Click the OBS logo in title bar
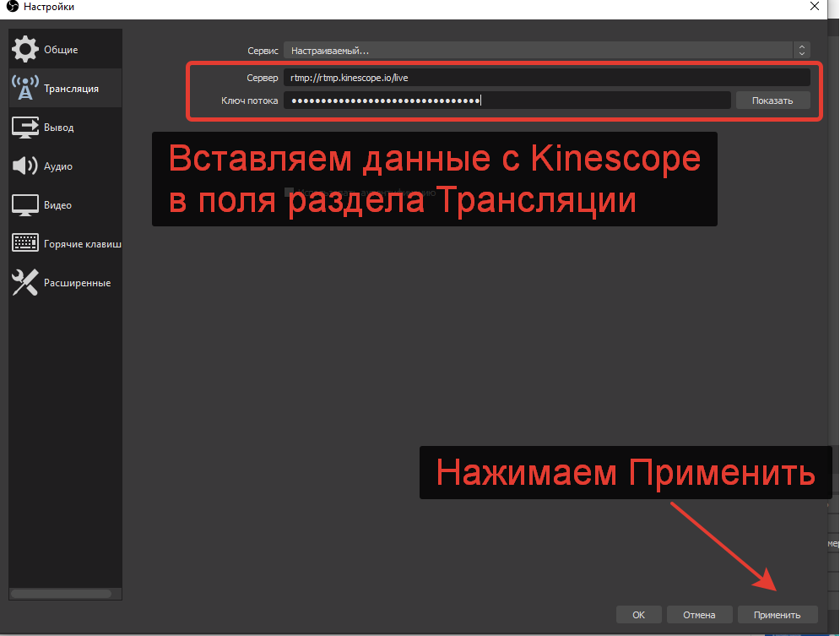The width and height of the screenshot is (840, 636). click(12, 7)
